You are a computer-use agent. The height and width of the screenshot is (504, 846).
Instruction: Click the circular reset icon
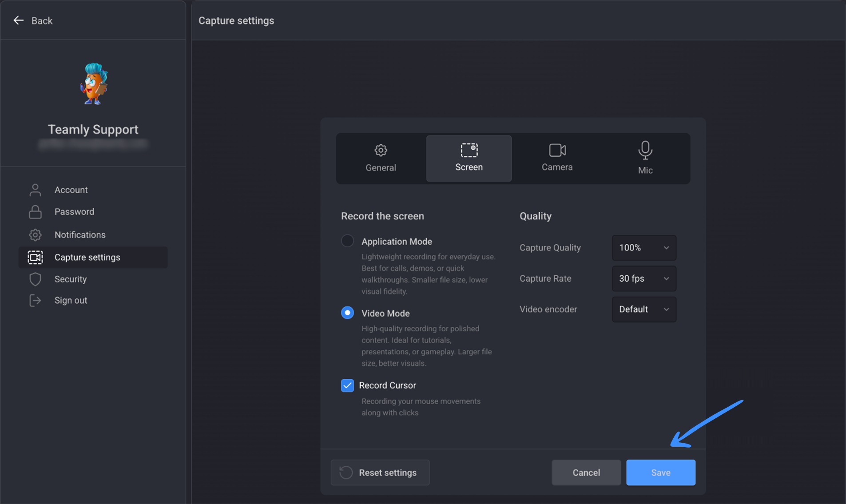[346, 472]
